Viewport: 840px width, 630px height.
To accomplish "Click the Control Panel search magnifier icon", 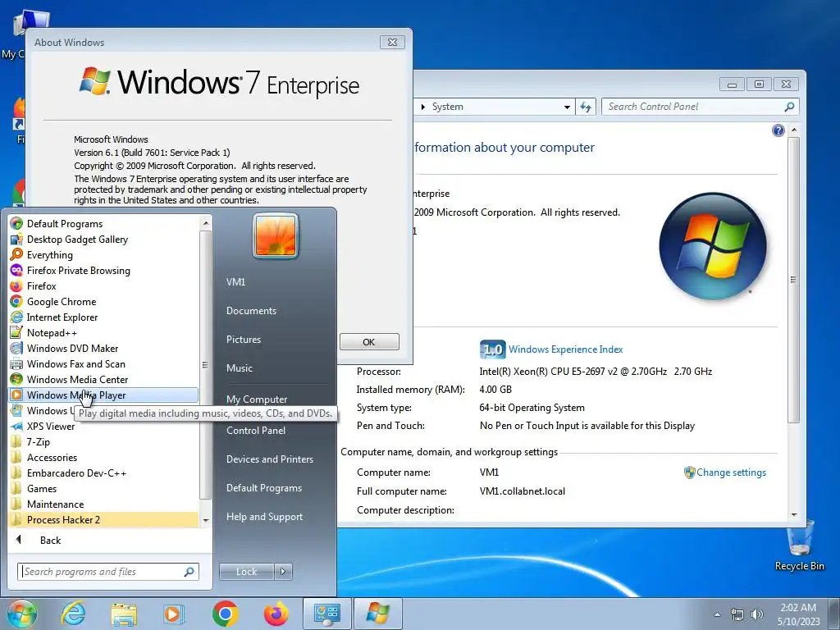I will coord(789,107).
